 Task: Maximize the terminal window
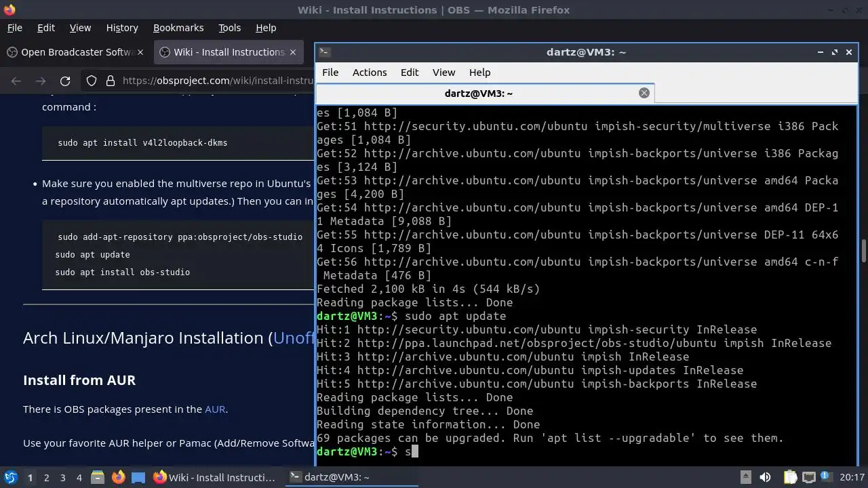pos(835,52)
